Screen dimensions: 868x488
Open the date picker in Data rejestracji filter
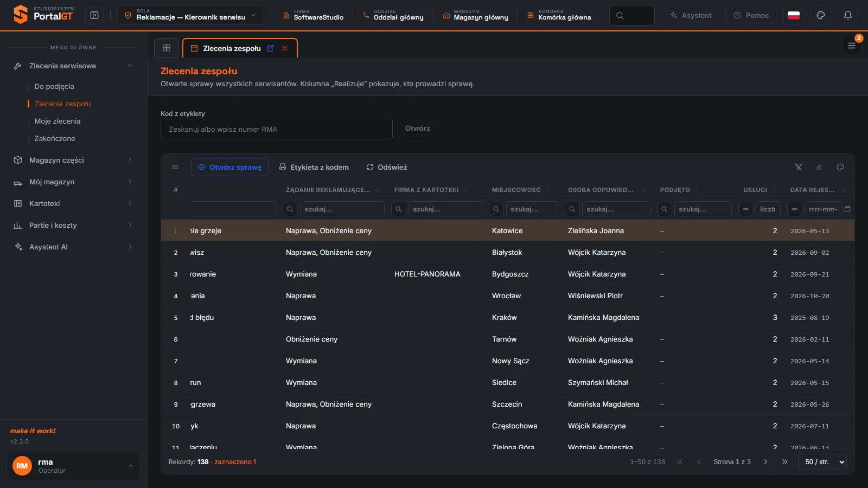[847, 209]
